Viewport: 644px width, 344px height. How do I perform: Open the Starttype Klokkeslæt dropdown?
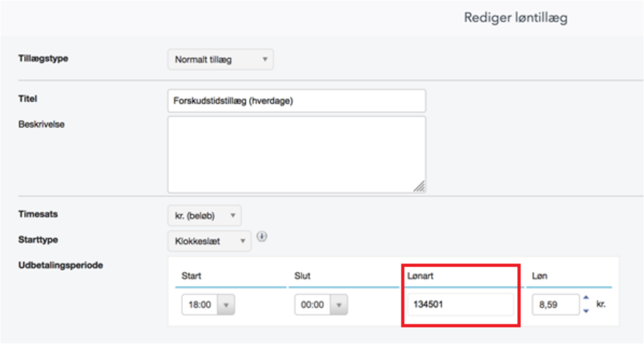click(209, 241)
